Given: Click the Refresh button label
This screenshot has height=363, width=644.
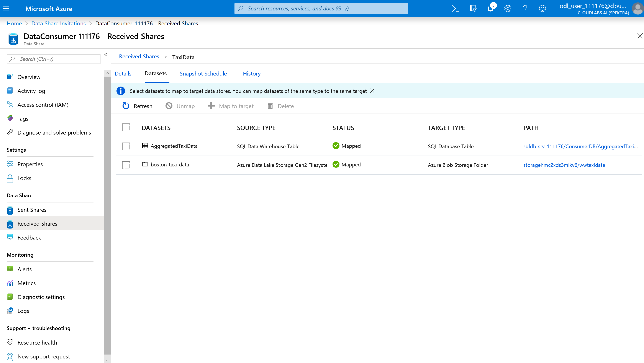Looking at the screenshot, I should tap(143, 106).
